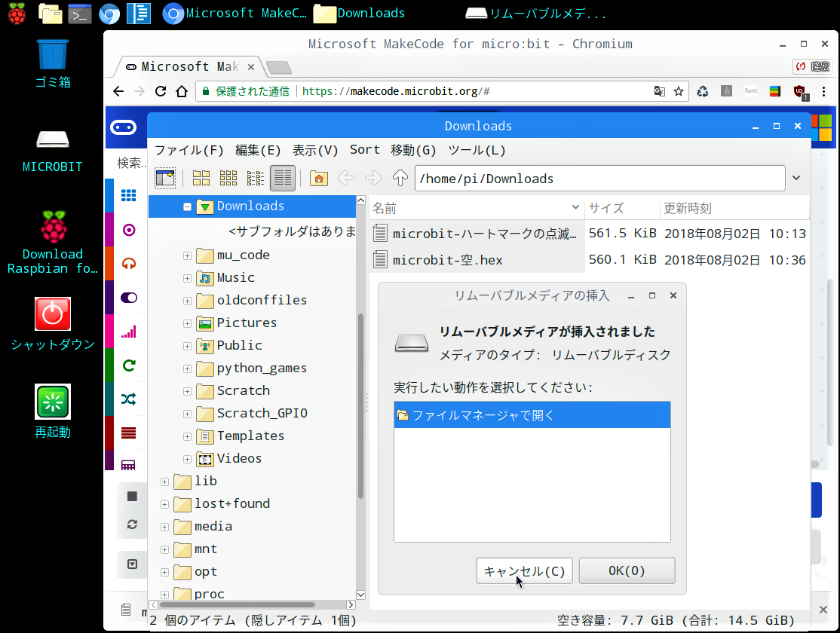
Task: Open the uBlock shield extension icon
Action: [x=800, y=92]
